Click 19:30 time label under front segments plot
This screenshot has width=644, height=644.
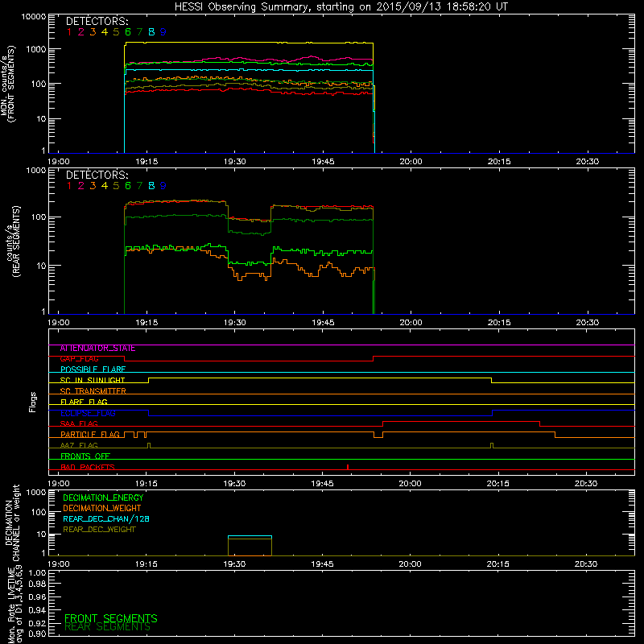(235, 162)
